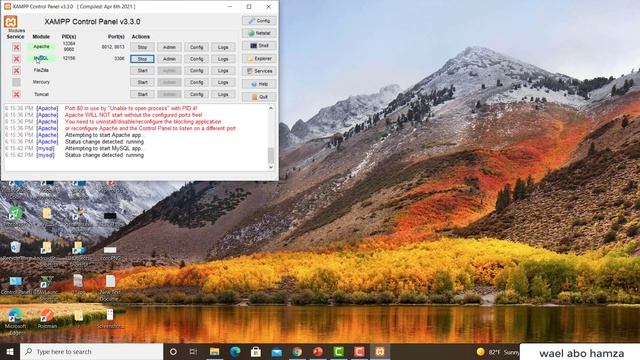Open Cortana circle on the taskbar
The height and width of the screenshot is (360, 640).
coord(173,351)
